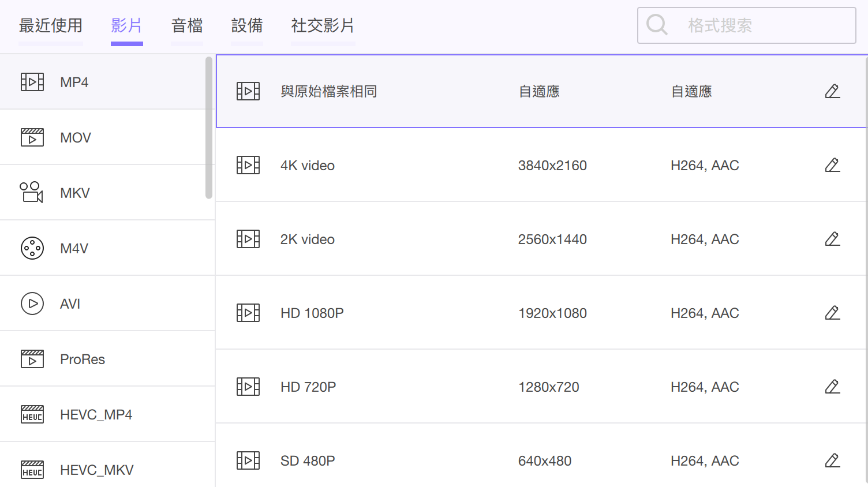Click the 1280x720 resolution value
Screen dimensions: 868x487
click(x=549, y=387)
